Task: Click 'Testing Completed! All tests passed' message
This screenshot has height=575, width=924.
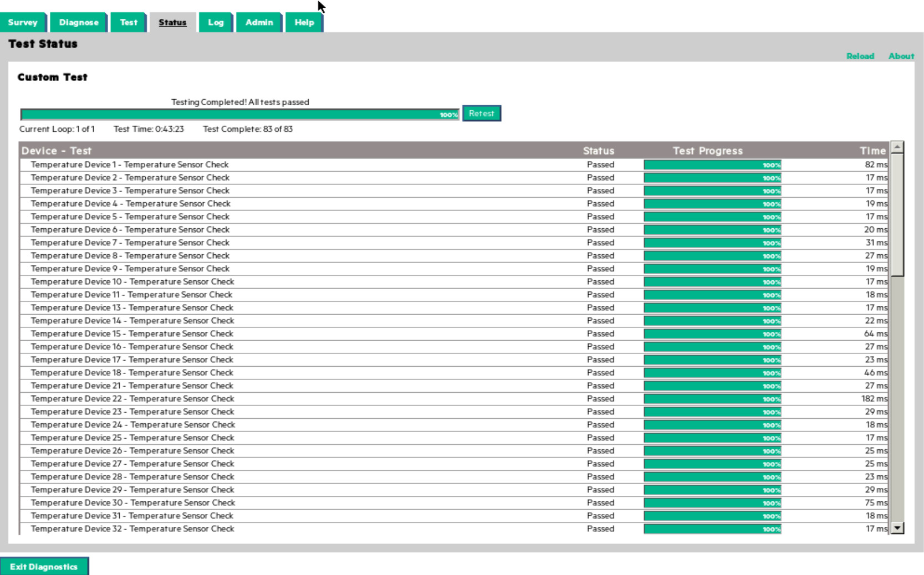Action: pyautogui.click(x=240, y=102)
